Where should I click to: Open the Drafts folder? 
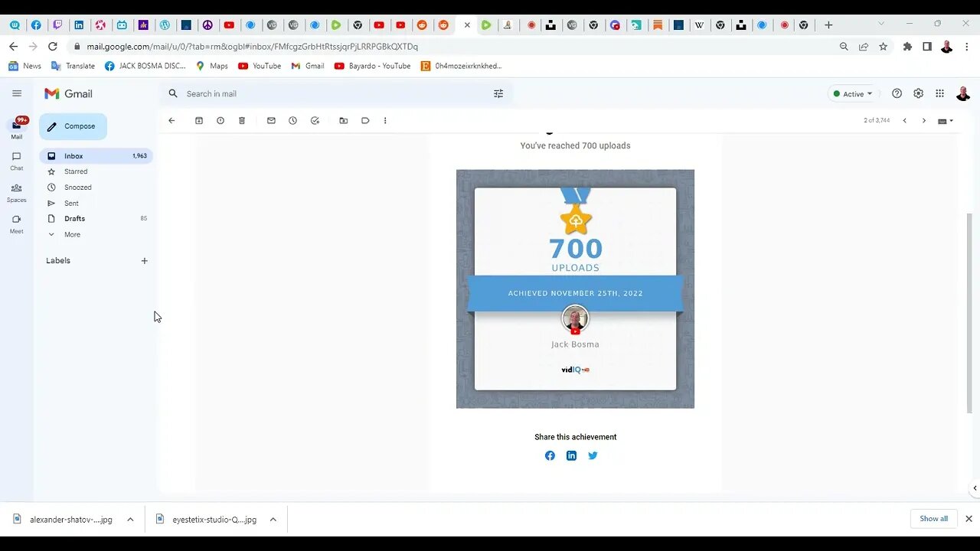(x=96, y=219)
